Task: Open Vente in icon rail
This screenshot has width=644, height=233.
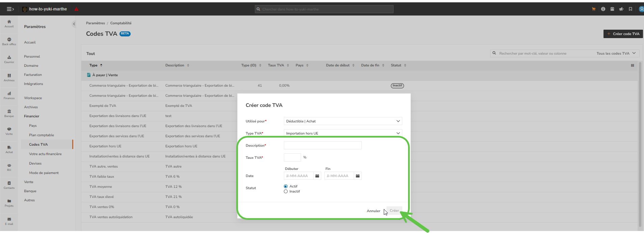Action: [9, 131]
